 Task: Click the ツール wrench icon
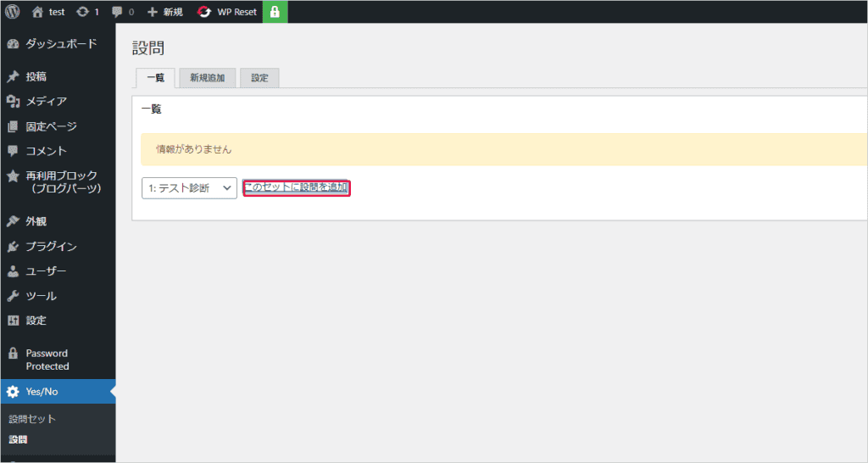click(x=13, y=296)
